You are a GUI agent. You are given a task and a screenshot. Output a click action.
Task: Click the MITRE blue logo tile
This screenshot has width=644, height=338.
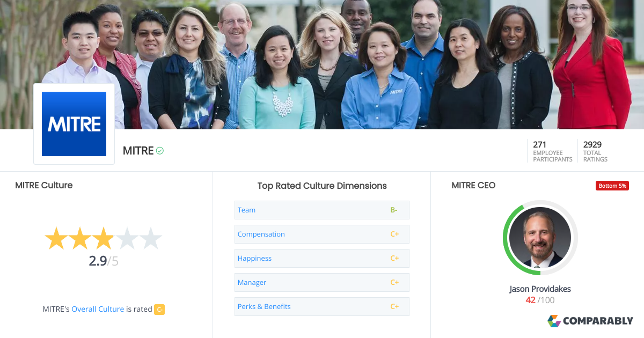(x=74, y=124)
